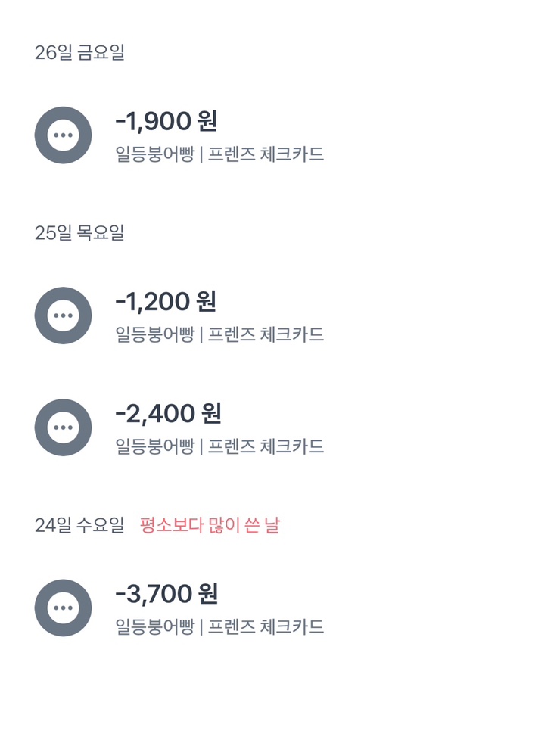This screenshot has width=560, height=746.
Task: Click 프렌즈 체크카드 under -1,900 원
Action: [266, 154]
